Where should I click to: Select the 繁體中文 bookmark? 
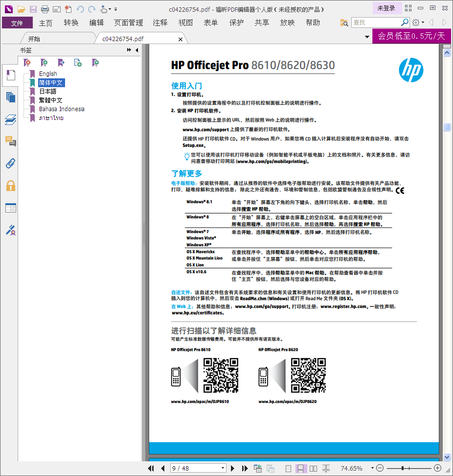point(51,100)
